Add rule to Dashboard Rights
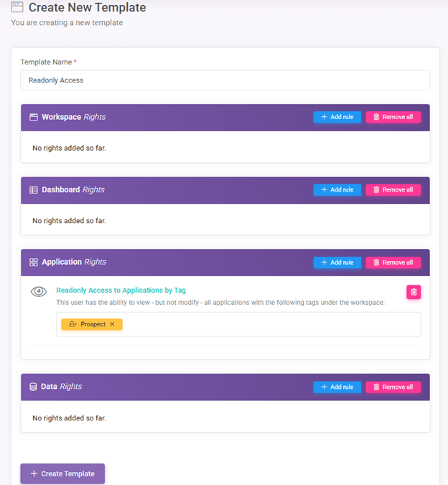This screenshot has width=448, height=485. click(x=337, y=190)
